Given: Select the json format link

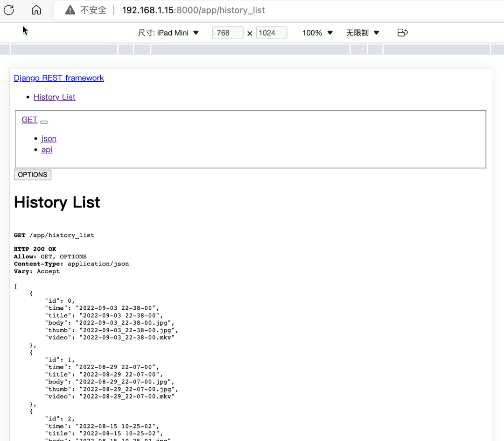Looking at the screenshot, I should tap(49, 138).
